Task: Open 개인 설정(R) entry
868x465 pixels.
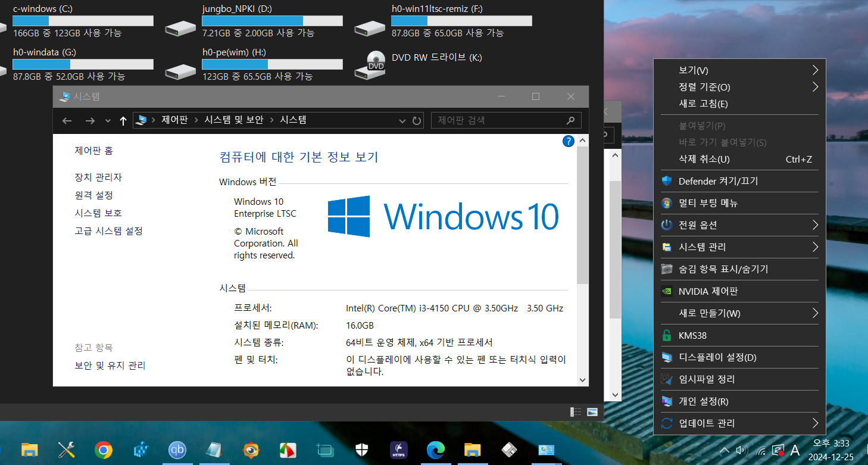Action: pyautogui.click(x=739, y=401)
